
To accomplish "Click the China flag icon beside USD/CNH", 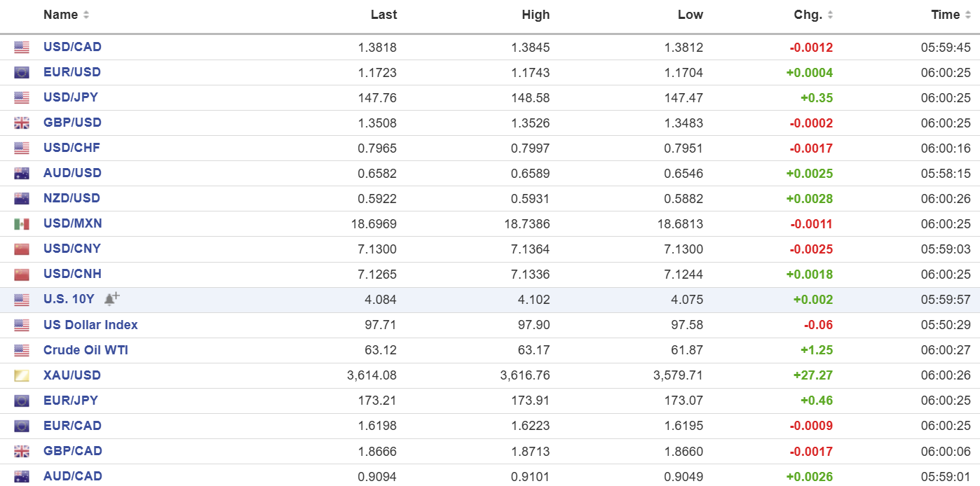I will 22,275.
